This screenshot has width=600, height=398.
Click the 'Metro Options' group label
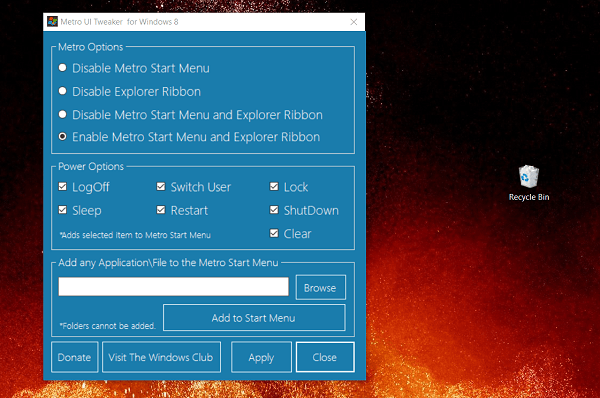tap(91, 47)
